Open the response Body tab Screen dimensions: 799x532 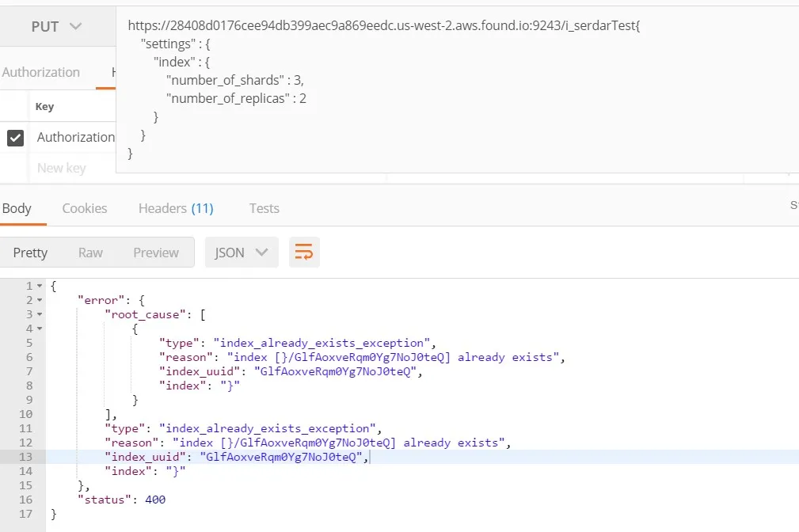coord(17,208)
